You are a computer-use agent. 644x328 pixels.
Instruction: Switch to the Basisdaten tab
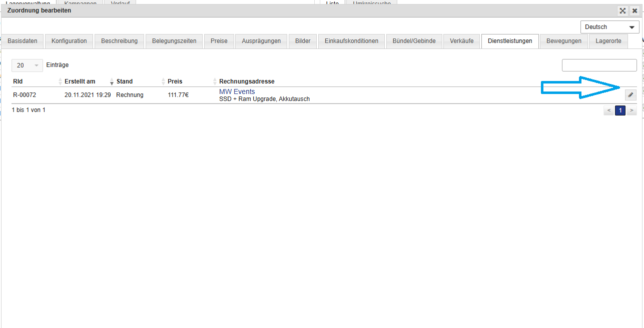(x=23, y=41)
